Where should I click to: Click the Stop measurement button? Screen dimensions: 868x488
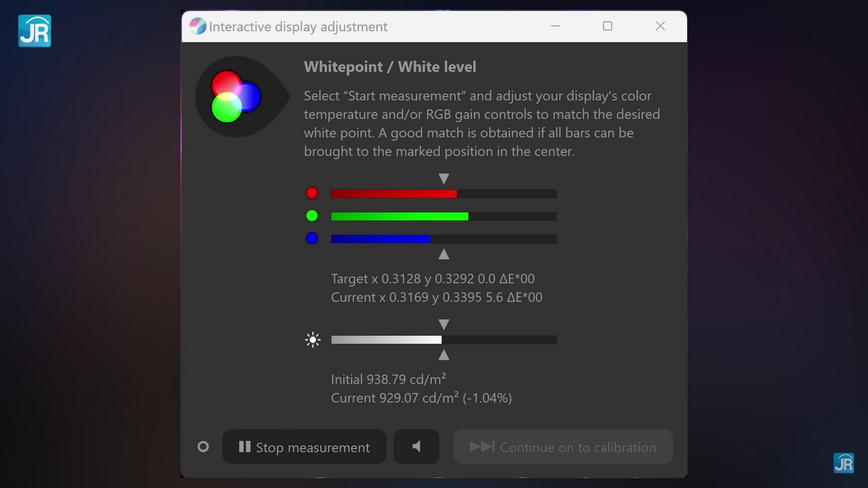tap(304, 447)
